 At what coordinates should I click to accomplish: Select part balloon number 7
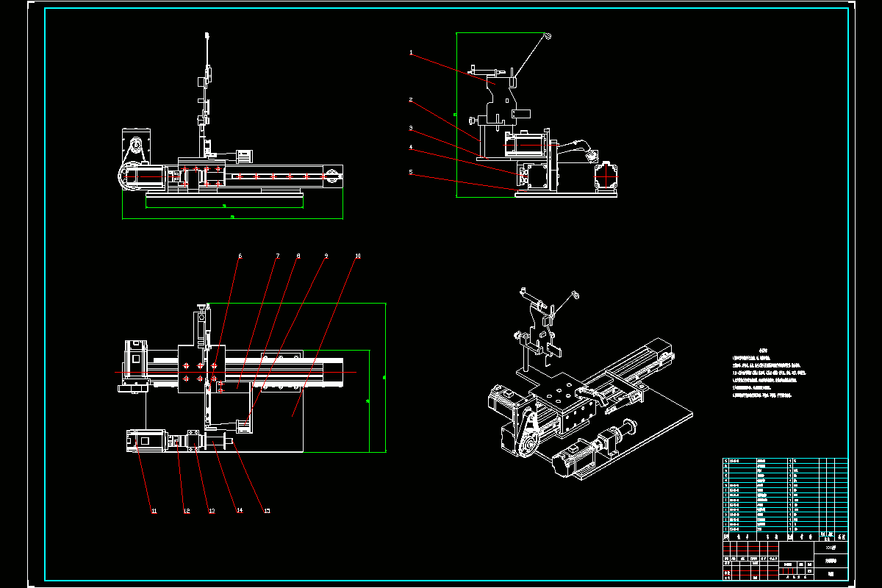point(277,256)
